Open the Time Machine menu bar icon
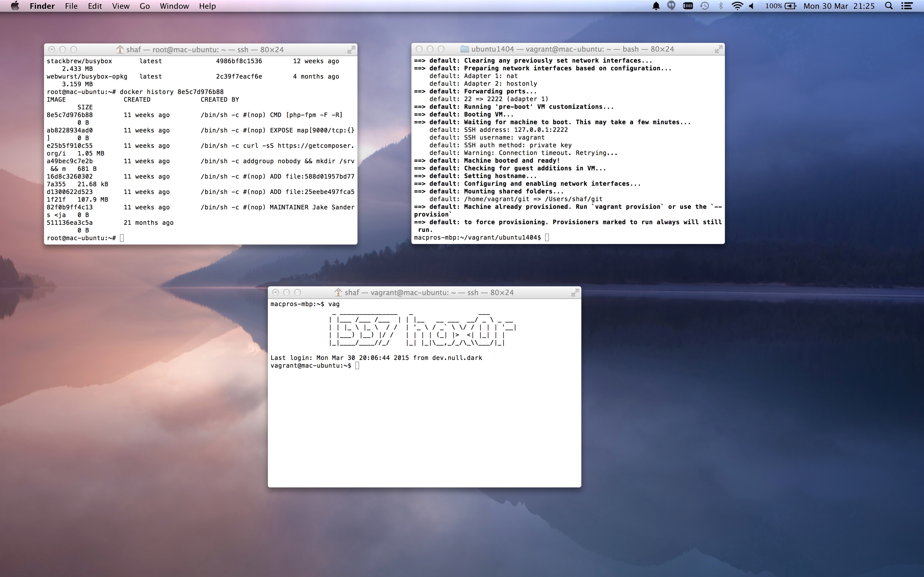This screenshot has width=924, height=577. click(x=705, y=6)
